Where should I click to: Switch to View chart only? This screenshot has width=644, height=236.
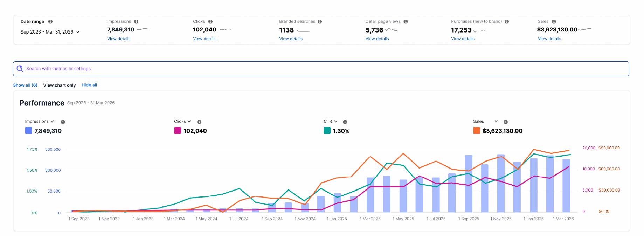[x=60, y=85]
